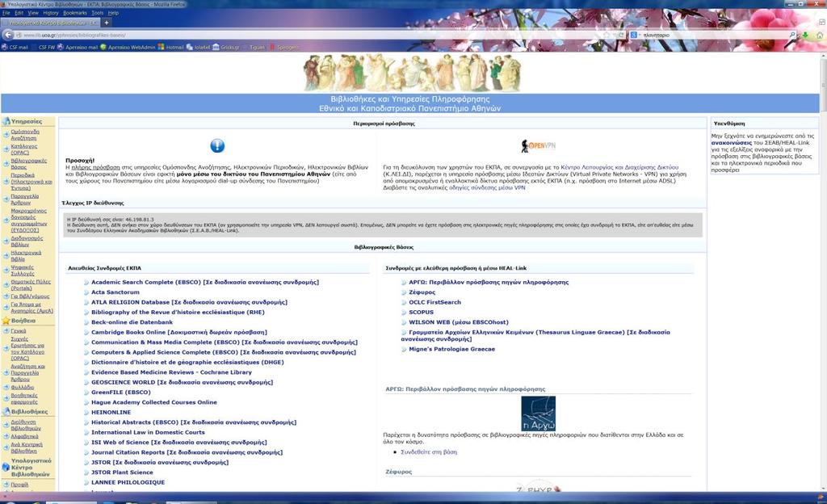Screen dimensions: 827x504
Task: Click the blue exclamation warning icon
Action: [217, 145]
